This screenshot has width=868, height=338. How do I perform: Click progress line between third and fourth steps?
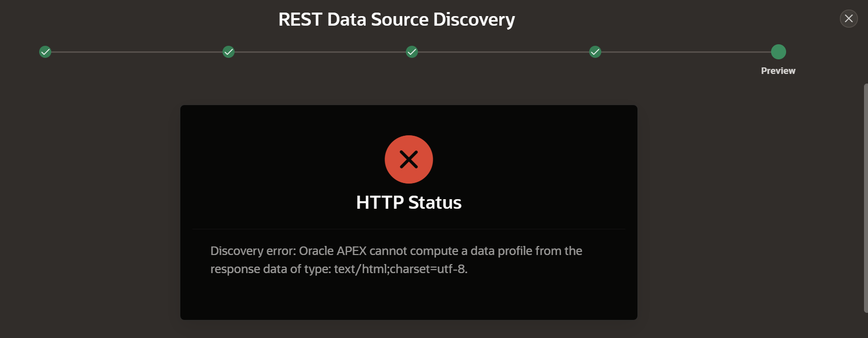503,52
